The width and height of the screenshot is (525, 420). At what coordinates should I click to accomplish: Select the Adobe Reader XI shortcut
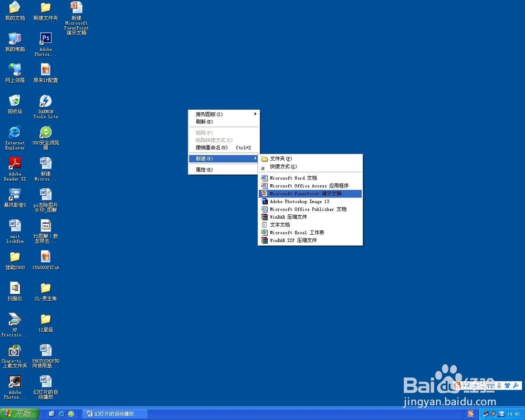click(15, 169)
